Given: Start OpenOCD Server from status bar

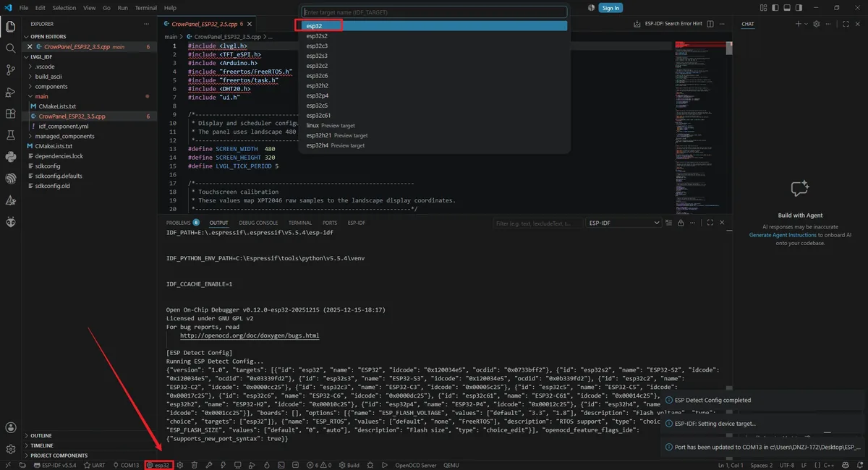Looking at the screenshot, I should point(415,465).
